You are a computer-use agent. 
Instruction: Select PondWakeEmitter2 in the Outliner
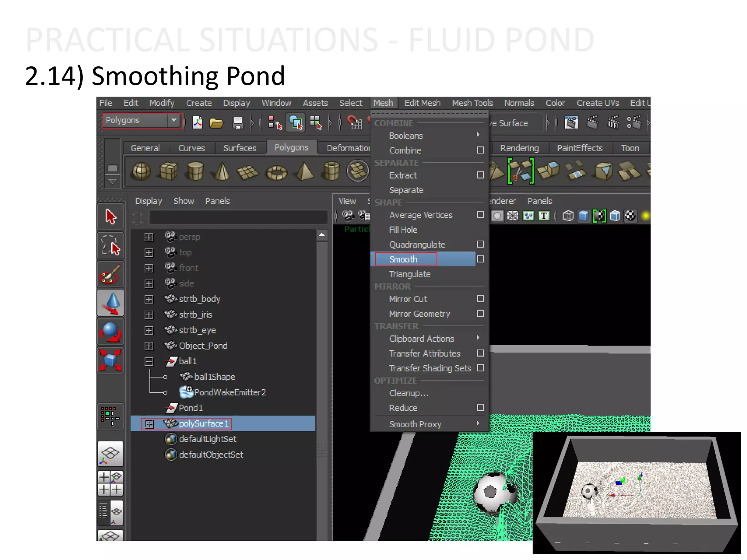[x=230, y=392]
